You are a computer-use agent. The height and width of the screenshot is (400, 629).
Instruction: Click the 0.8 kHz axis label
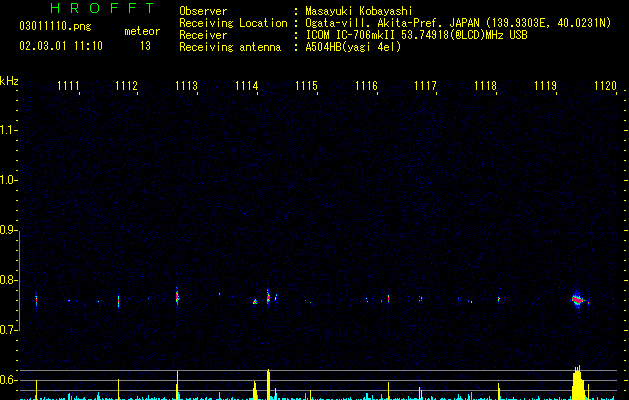(x=8, y=280)
